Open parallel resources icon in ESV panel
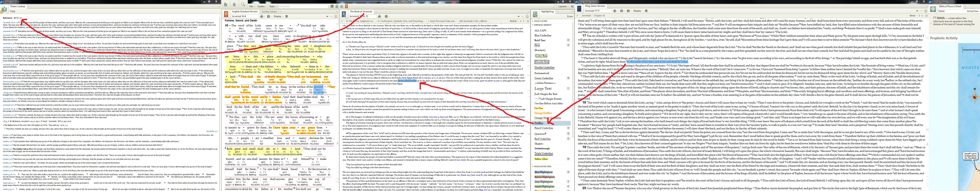 tap(268, 16)
